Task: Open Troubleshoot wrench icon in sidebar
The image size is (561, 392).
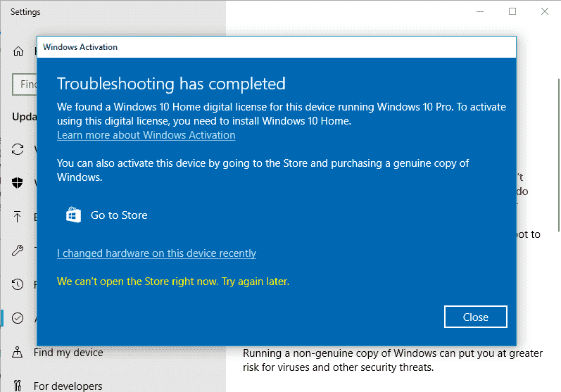Action: coord(18,251)
